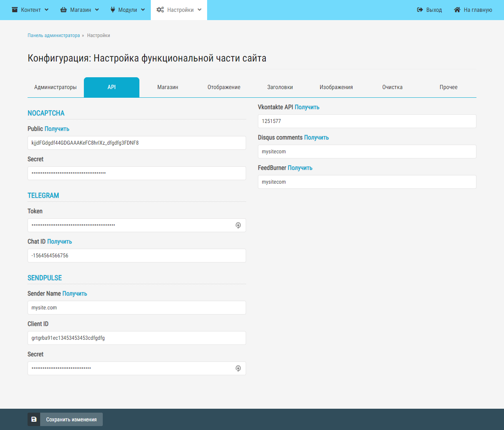Open the Отображение tab

[x=224, y=87]
